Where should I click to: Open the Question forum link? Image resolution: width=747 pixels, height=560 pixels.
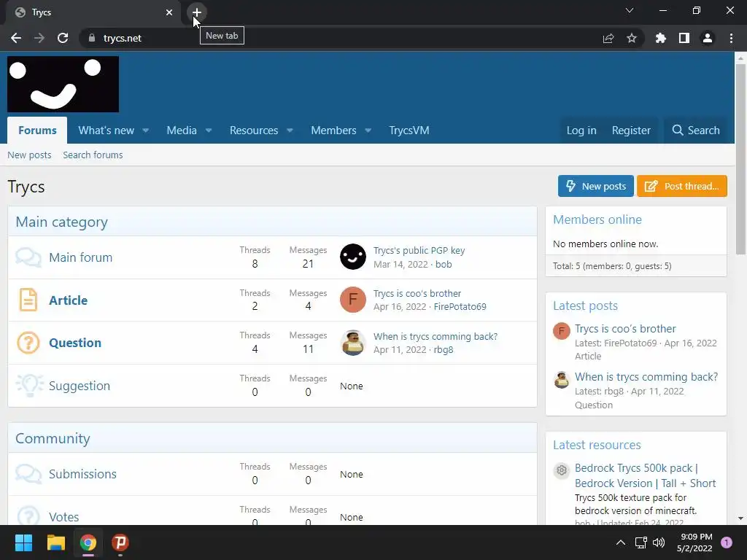75,343
